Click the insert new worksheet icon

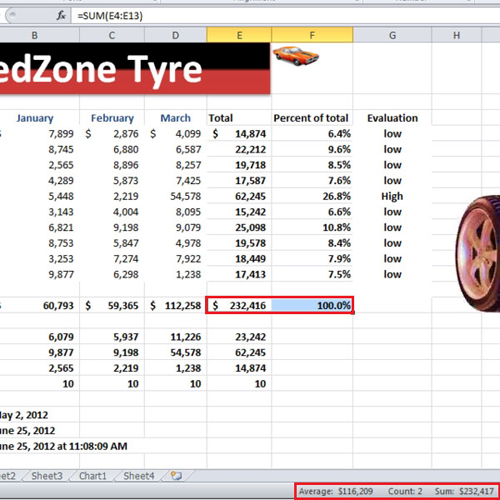point(176,476)
